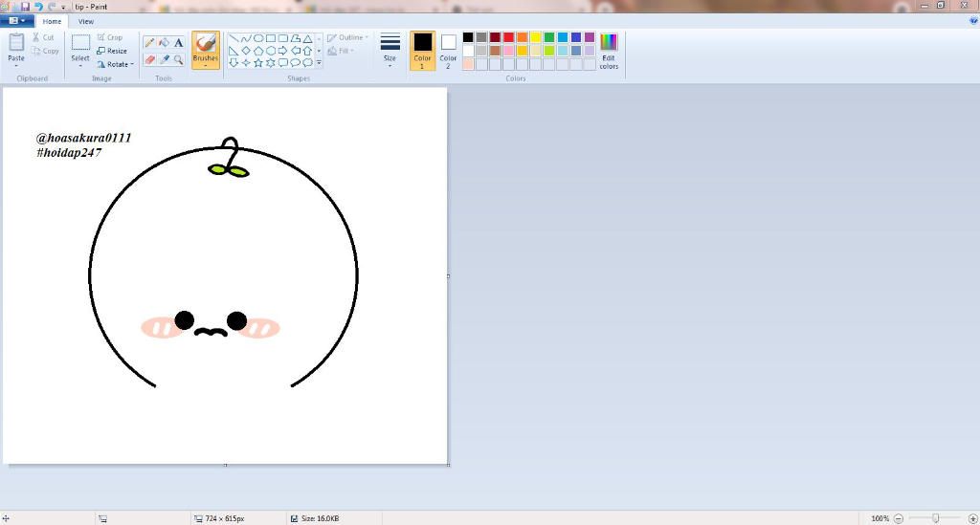Click the Paste clipboard icon
The width and height of the screenshot is (980, 525).
point(16,42)
